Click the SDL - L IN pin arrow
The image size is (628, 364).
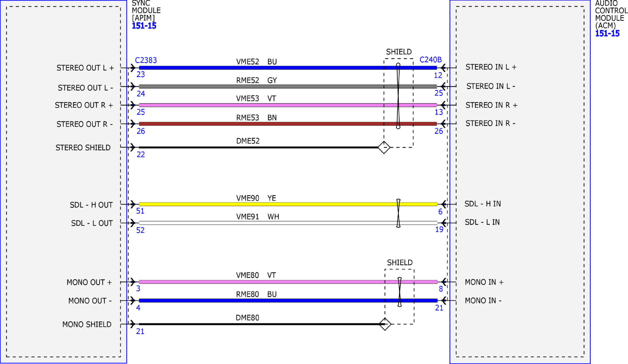(x=444, y=223)
